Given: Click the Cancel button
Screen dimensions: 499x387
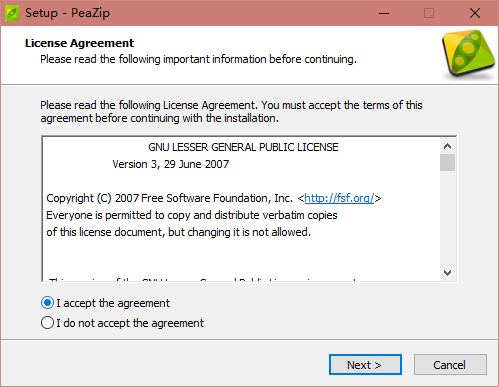Looking at the screenshot, I should click(450, 365).
